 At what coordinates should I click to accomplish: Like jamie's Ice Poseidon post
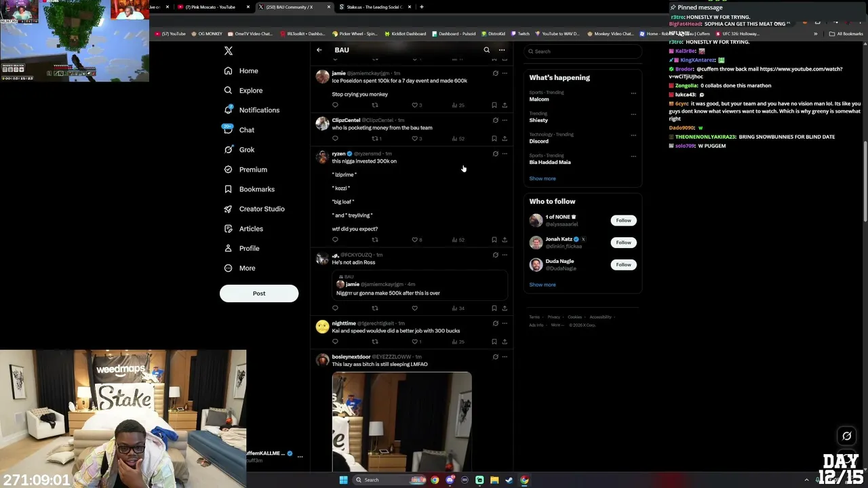(x=415, y=105)
